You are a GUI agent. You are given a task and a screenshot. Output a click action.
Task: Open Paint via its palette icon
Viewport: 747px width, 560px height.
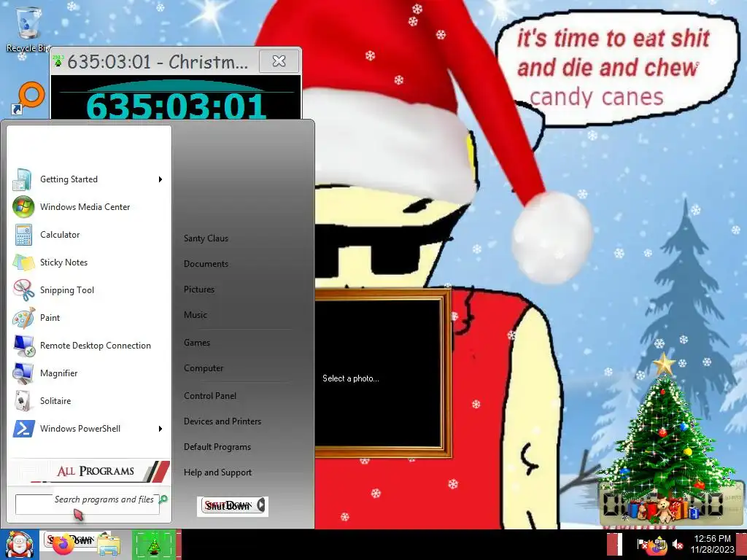coord(23,318)
